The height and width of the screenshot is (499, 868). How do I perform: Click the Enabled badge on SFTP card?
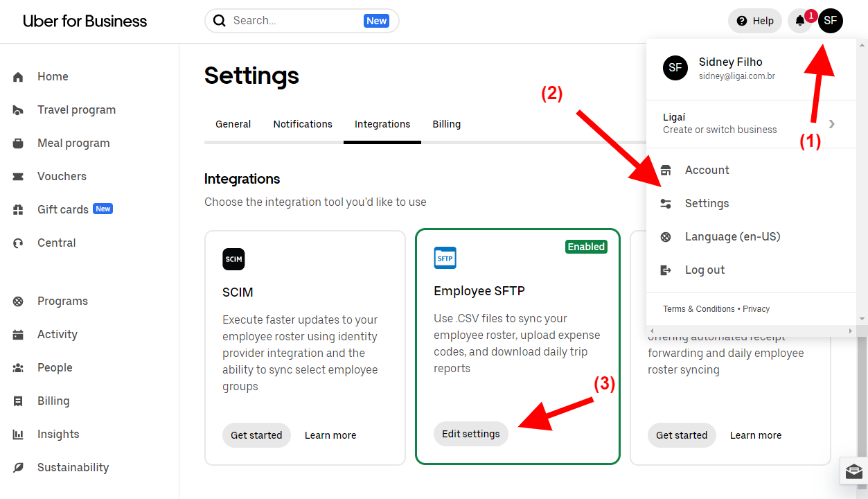pyautogui.click(x=586, y=247)
